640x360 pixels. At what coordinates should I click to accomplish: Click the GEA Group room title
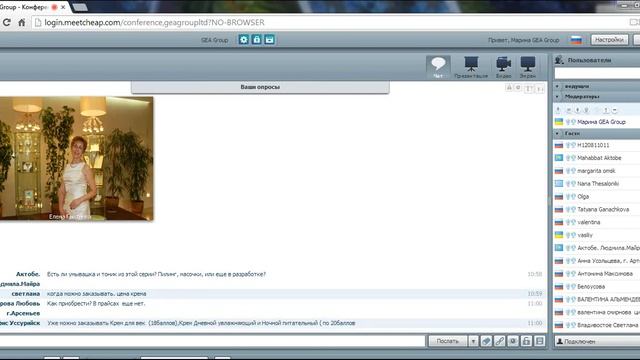(215, 40)
